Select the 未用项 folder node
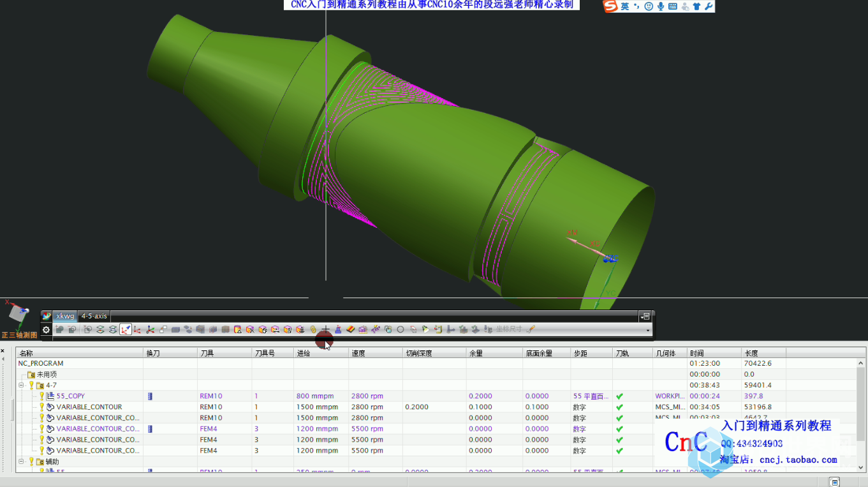The width and height of the screenshot is (868, 487). [x=46, y=374]
